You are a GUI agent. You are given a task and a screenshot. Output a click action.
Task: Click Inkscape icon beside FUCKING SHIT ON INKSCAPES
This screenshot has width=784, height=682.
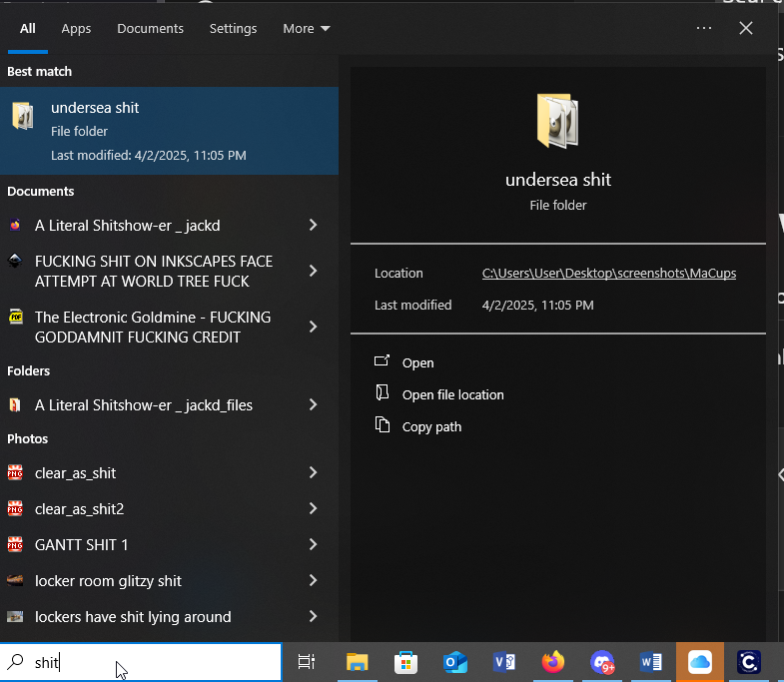click(15, 261)
